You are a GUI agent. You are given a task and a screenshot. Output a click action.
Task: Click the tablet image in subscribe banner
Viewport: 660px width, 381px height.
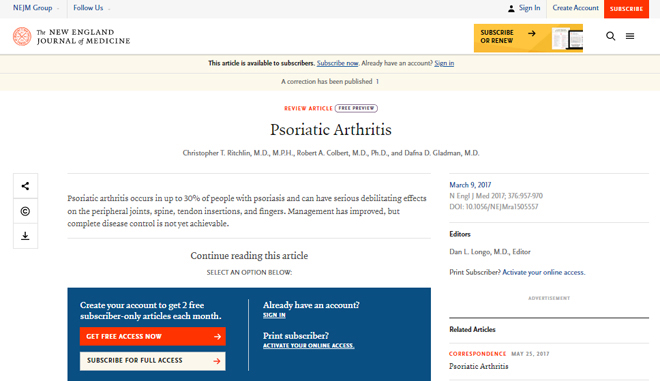[x=567, y=39]
